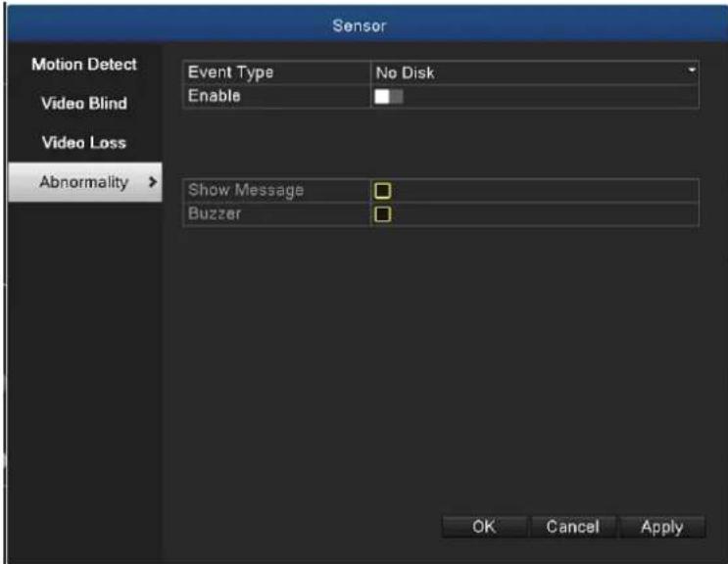
Task: Check the Buzzer checkbox
Action: coord(382,214)
